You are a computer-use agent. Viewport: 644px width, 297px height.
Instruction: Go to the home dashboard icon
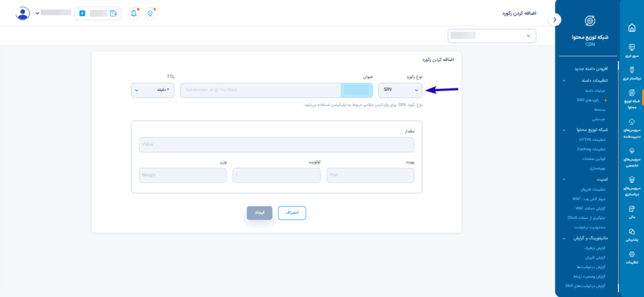631,28
